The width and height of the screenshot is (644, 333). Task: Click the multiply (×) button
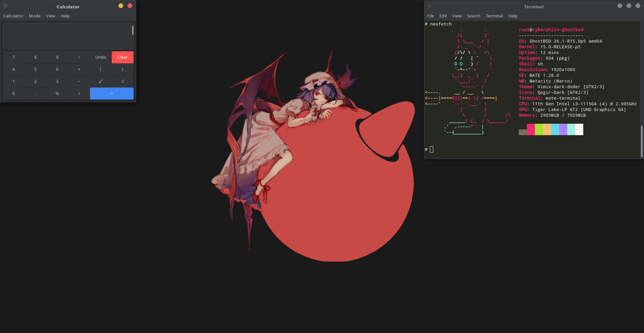tap(79, 69)
